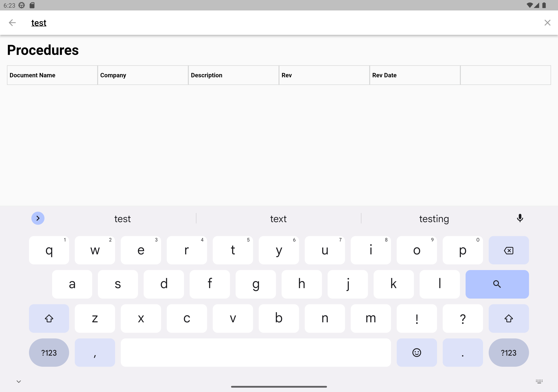Viewport: 558px width, 392px height.
Task: Click the Rev Date column header
Action: 384,75
